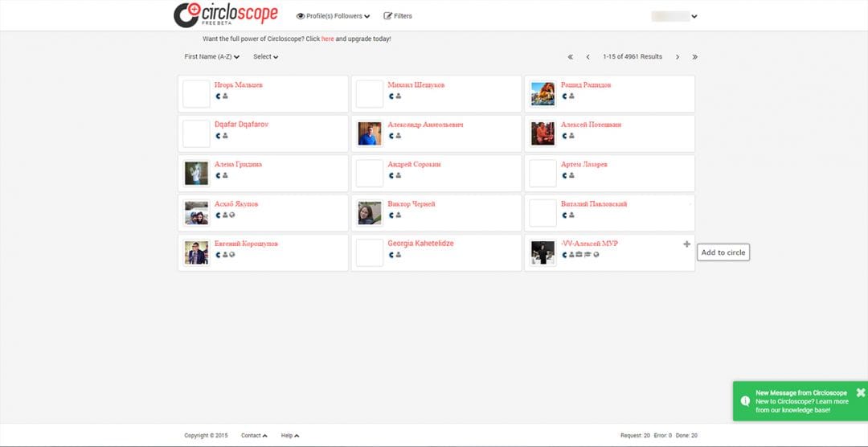Open the Profile(s) Followers dropdown
This screenshot has height=447, width=868.
coord(334,16)
